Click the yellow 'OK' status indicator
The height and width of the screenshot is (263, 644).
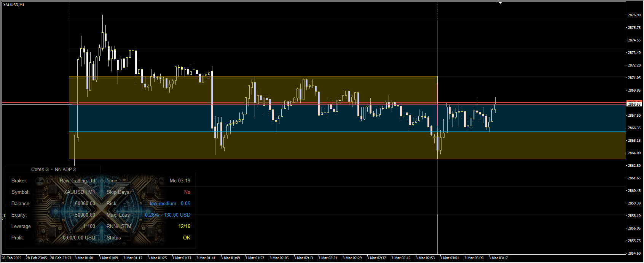click(x=187, y=238)
